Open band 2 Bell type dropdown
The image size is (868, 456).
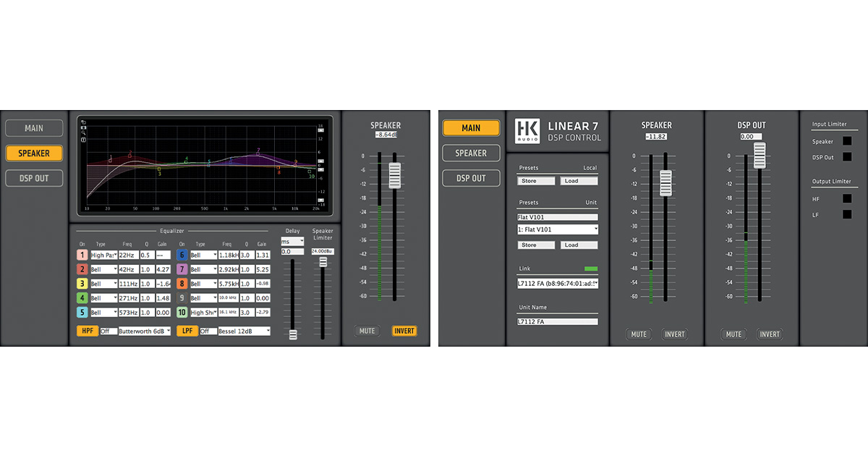point(104,269)
